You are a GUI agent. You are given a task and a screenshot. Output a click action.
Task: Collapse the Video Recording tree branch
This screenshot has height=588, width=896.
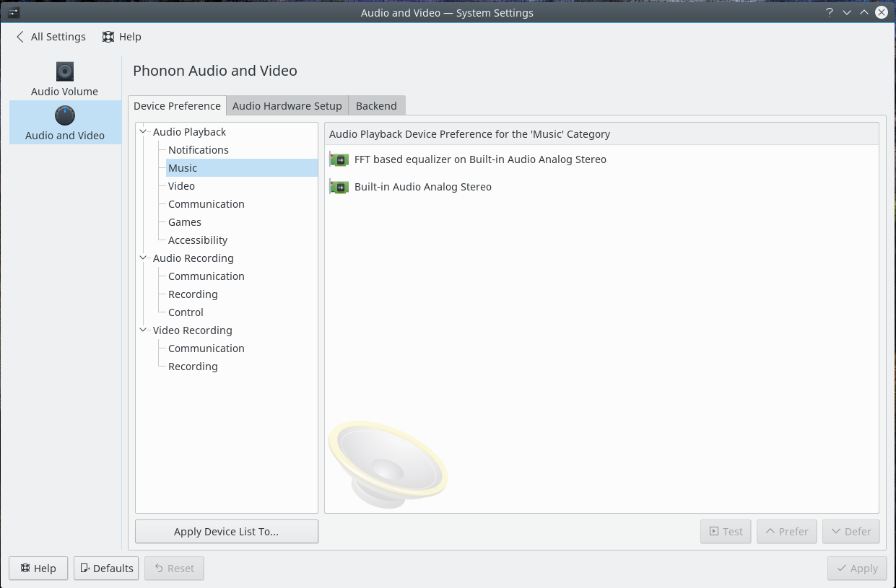tap(143, 330)
